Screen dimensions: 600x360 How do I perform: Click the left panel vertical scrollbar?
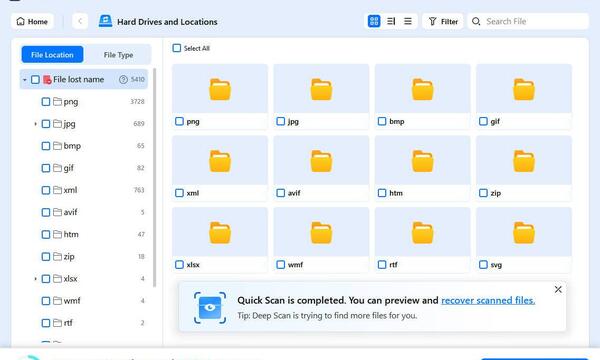[x=155, y=178]
